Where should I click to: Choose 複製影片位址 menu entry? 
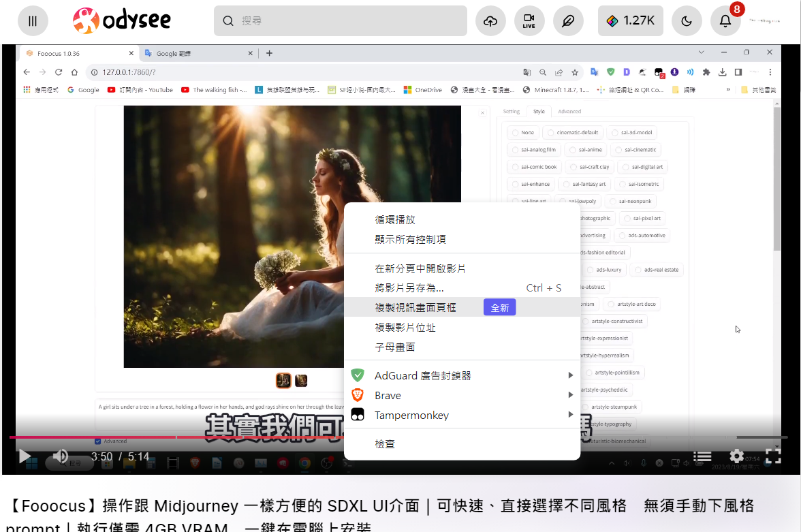pos(462,328)
